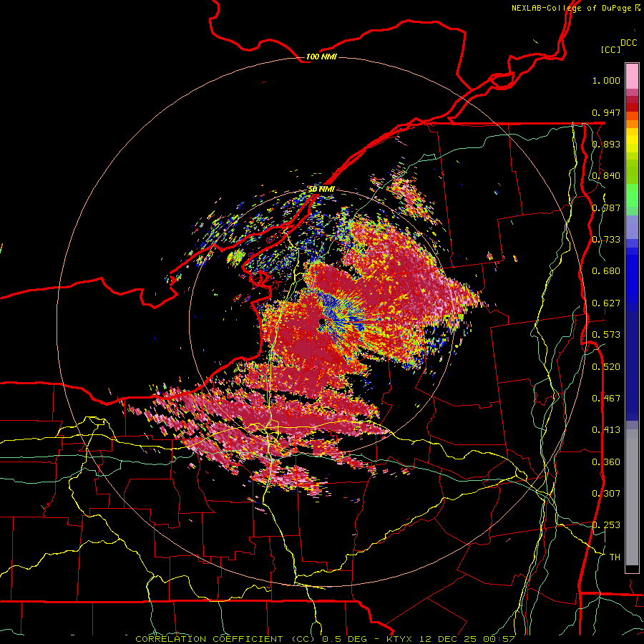
Task: Pick the light pink color bar segment
Action: point(632,77)
